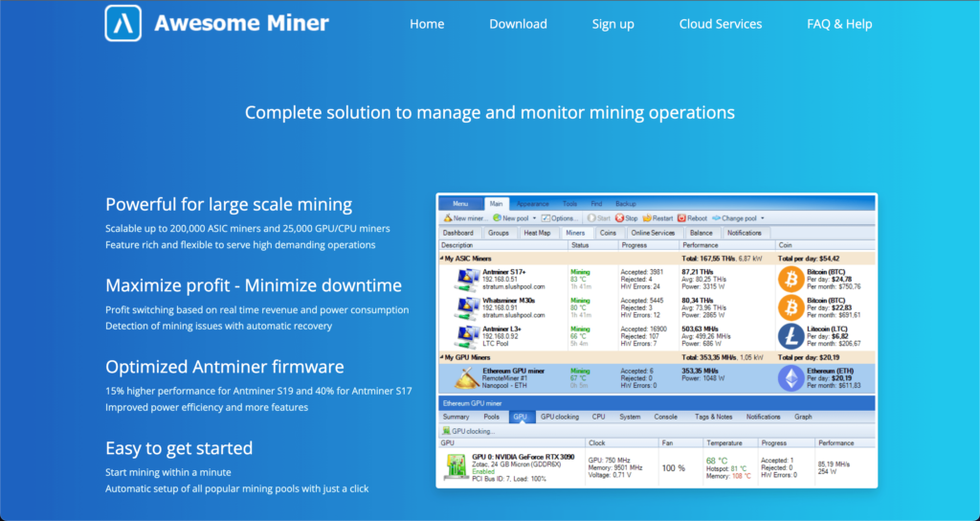Collapse the My ASIC Miners group
The width and height of the screenshot is (980, 521).
(441, 259)
